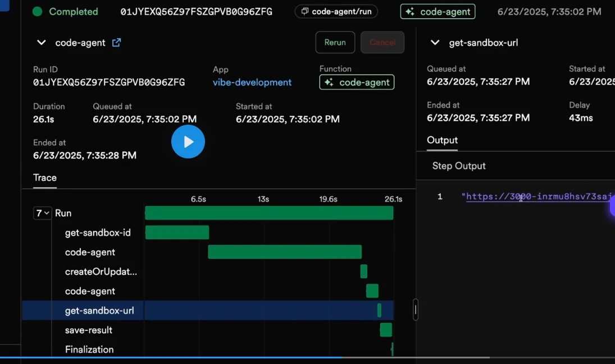Collapse the get-sandbox-url panel chevron

(435, 43)
